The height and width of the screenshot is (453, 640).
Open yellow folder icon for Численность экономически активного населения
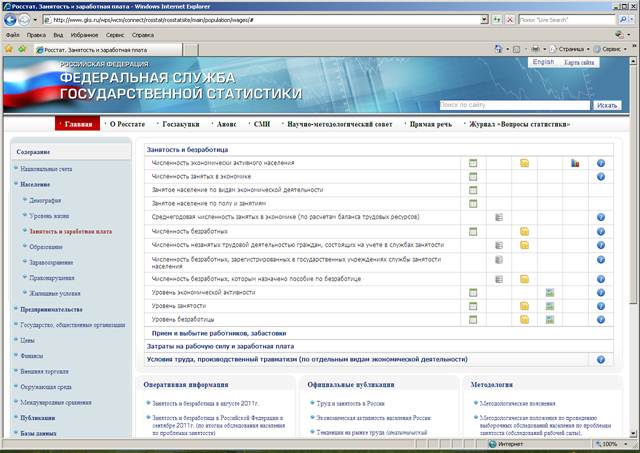click(524, 163)
